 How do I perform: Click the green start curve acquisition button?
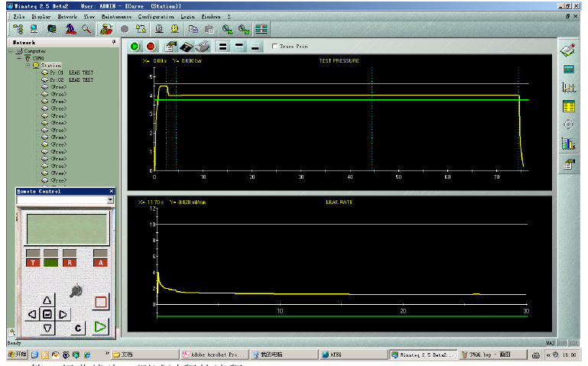pyautogui.click(x=135, y=47)
